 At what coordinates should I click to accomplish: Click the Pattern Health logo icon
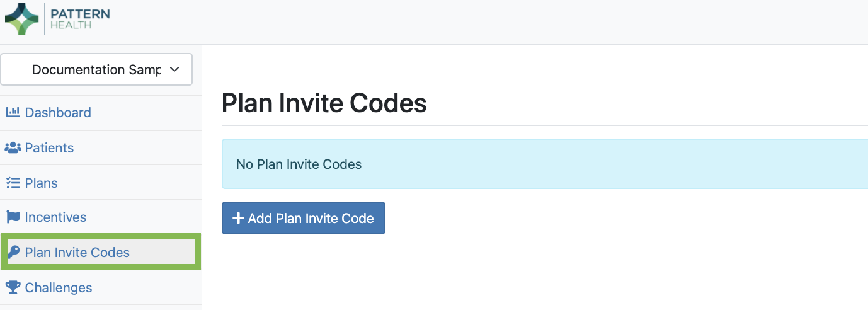point(21,18)
